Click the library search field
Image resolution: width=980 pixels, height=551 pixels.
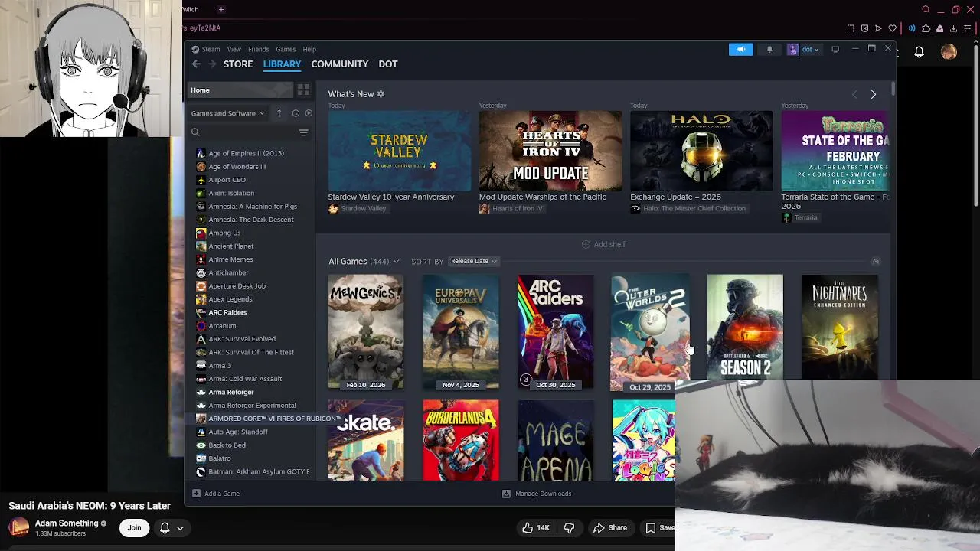click(x=243, y=132)
